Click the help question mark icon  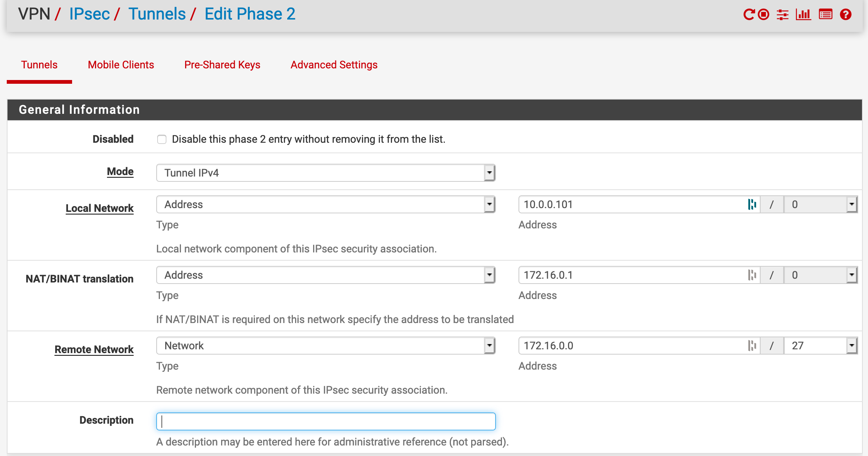coord(846,15)
